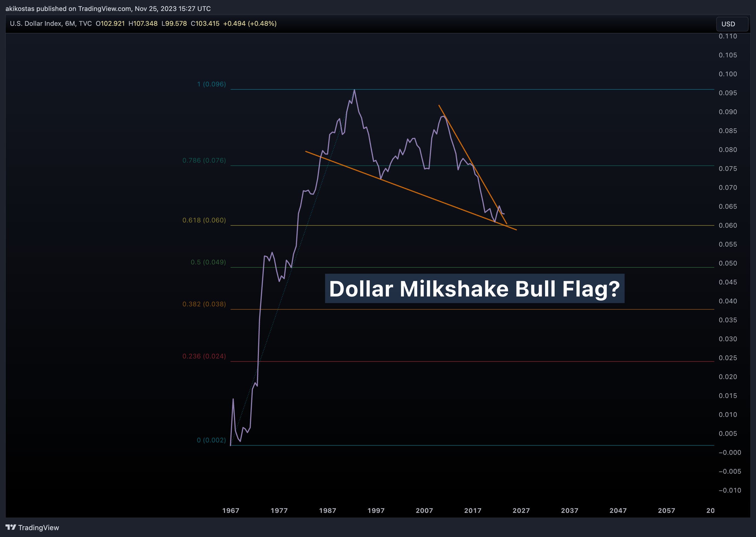756x537 pixels.
Task: Click the 0.075 price axis label
Action: (x=728, y=169)
